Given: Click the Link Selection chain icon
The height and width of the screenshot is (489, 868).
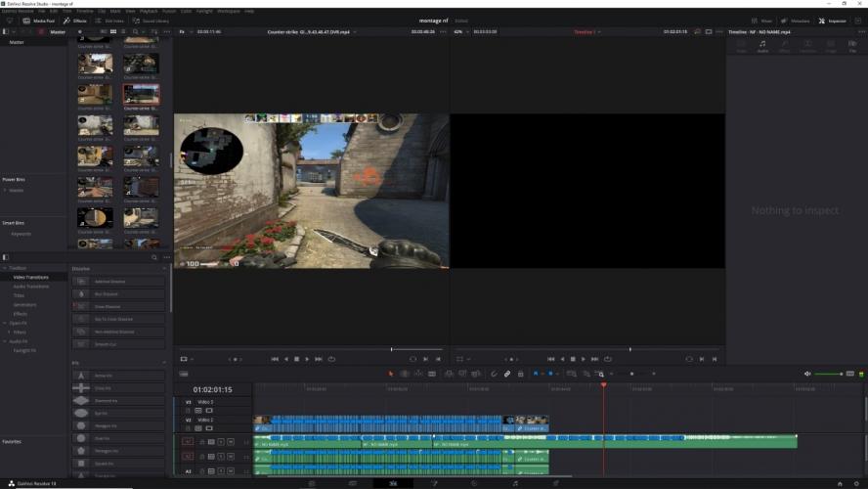Looking at the screenshot, I should click(x=507, y=374).
